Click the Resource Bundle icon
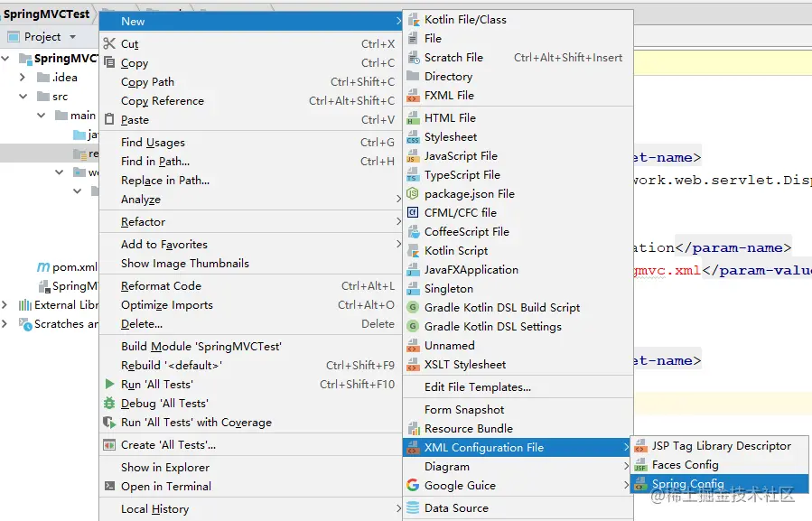This screenshot has width=812, height=521. click(413, 429)
